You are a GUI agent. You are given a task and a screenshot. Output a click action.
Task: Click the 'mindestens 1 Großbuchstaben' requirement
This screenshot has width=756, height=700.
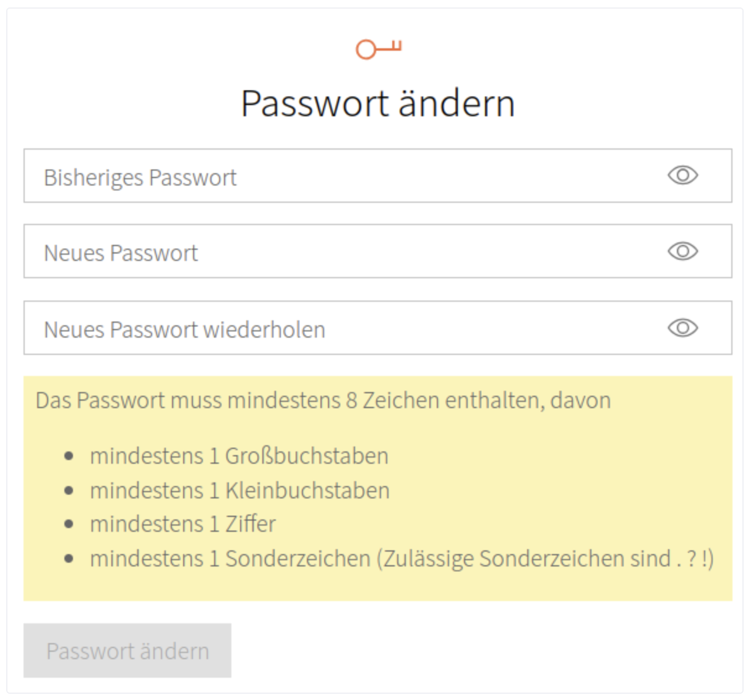(239, 456)
